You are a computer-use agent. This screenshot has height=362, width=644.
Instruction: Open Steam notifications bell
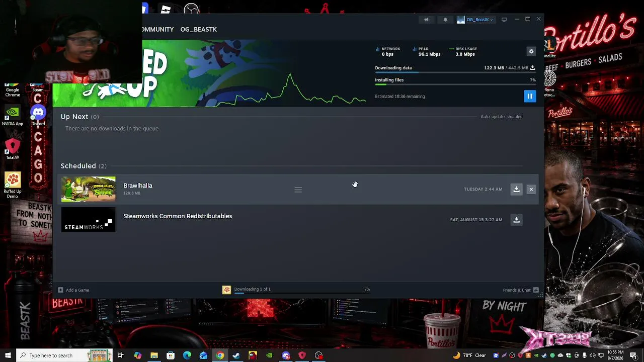coord(445,20)
